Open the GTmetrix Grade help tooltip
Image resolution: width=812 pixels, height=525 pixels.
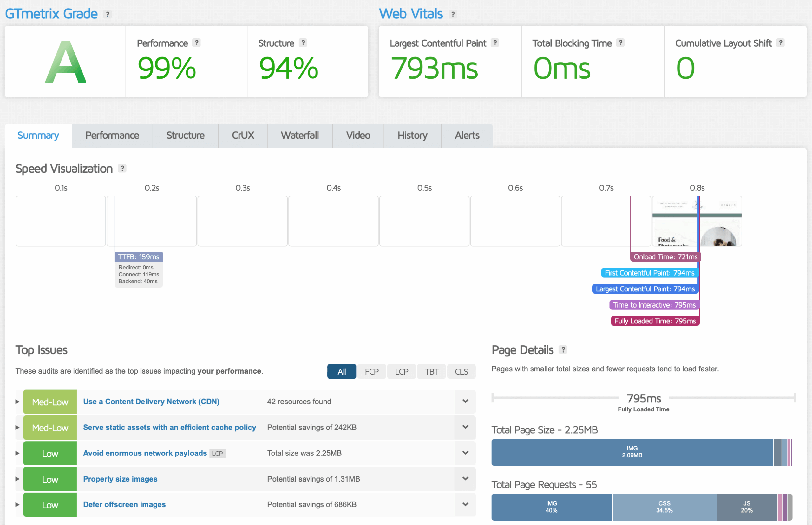(x=107, y=14)
